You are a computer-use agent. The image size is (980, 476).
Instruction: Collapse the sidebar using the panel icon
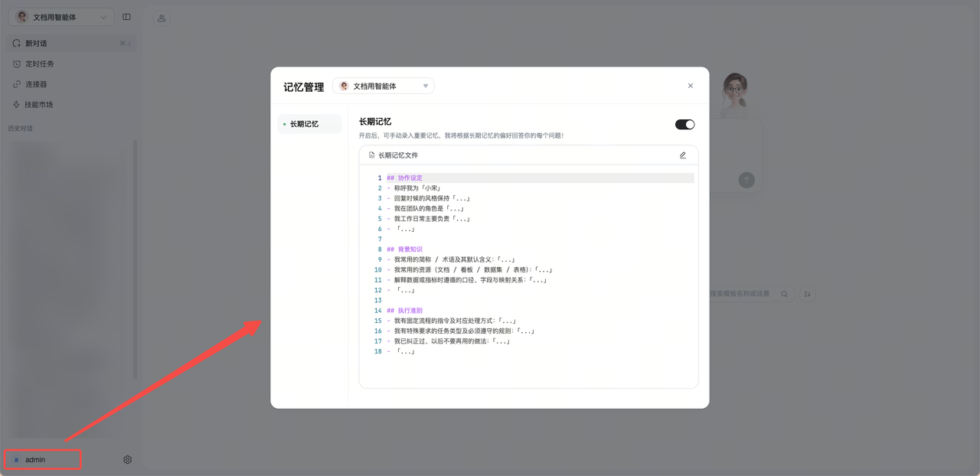[x=127, y=17]
